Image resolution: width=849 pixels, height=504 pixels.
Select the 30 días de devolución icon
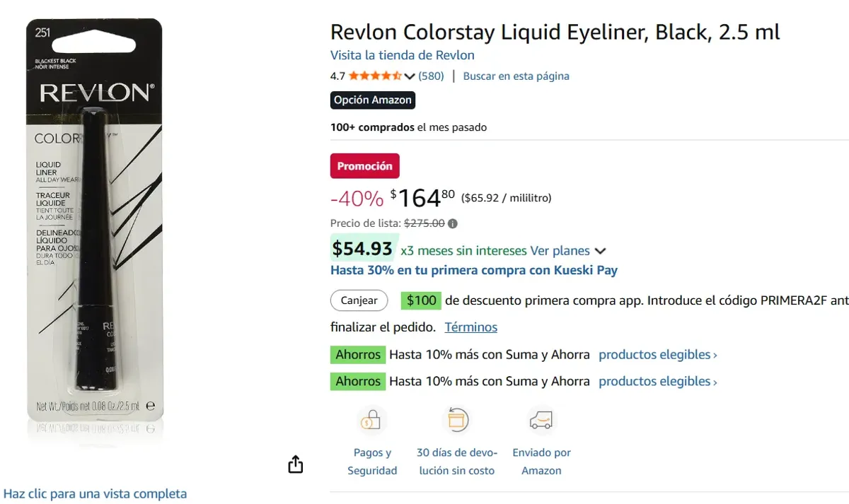point(457,419)
